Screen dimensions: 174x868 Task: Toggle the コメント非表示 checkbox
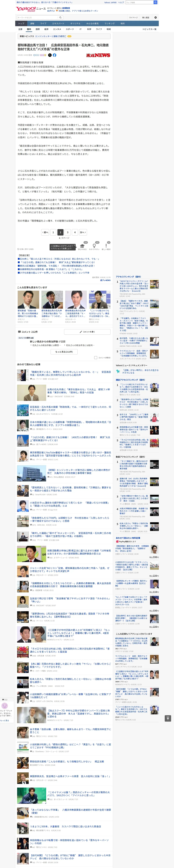[x=96, y=357]
